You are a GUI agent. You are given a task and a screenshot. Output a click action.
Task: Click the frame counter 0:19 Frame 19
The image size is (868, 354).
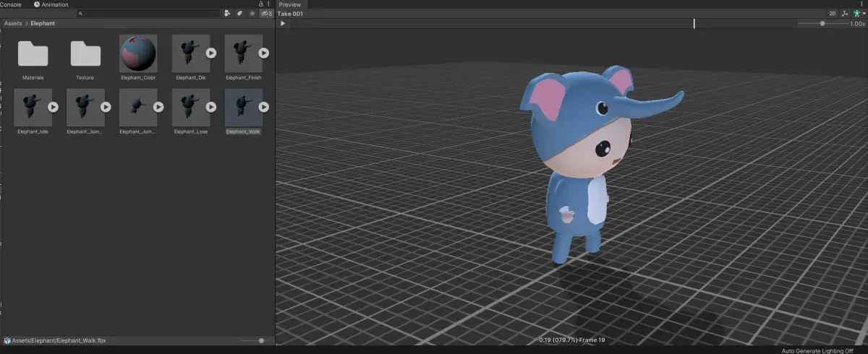tap(571, 340)
